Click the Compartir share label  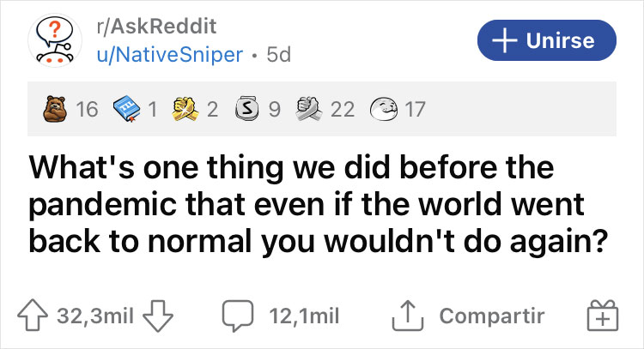[x=491, y=316]
